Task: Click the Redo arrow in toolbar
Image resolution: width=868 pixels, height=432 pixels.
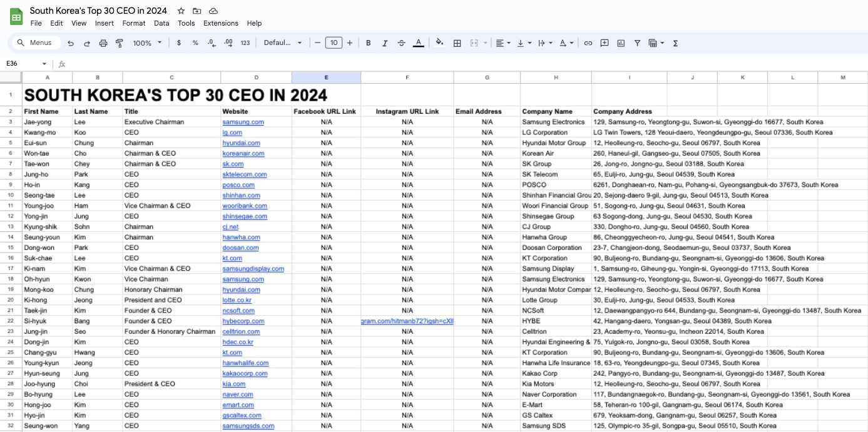Action: point(87,43)
